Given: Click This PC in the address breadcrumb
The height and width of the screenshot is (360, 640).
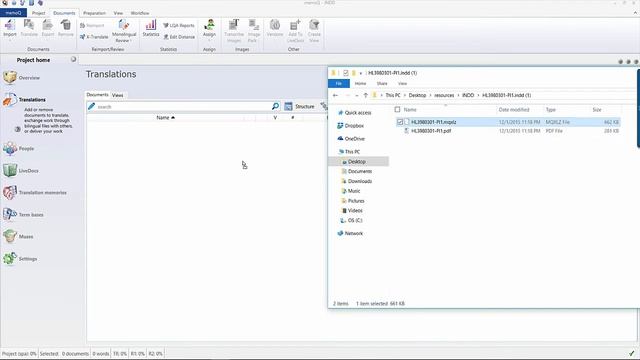Looking at the screenshot, I should tap(393, 95).
